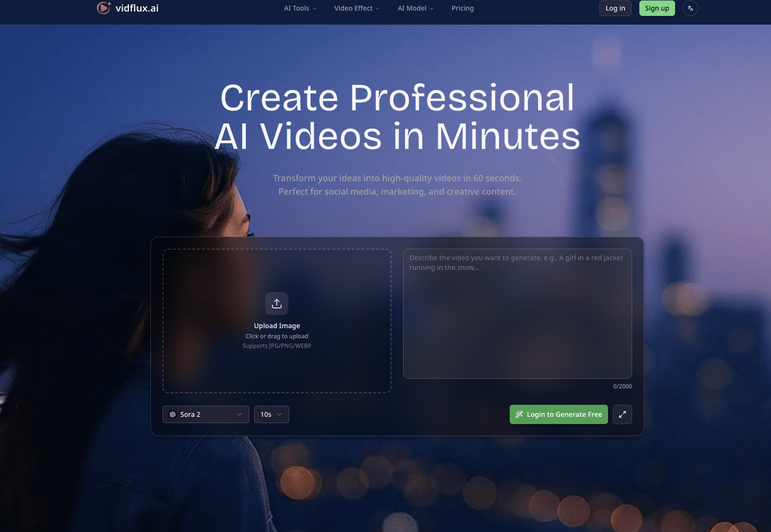Image resolution: width=771 pixels, height=532 pixels.
Task: Open the language translation switcher
Action: [x=690, y=8]
